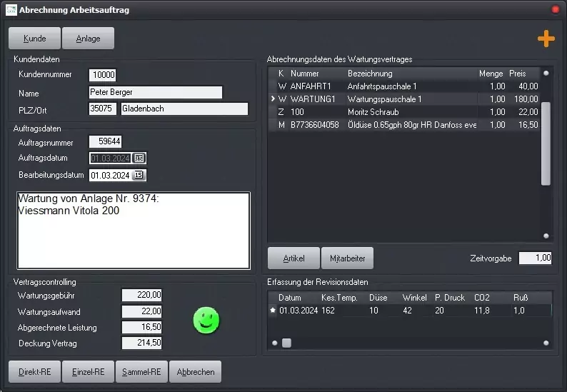Open calendar picker for Bearbeitungsdatum
This screenshot has width=567, height=392.
(x=139, y=175)
